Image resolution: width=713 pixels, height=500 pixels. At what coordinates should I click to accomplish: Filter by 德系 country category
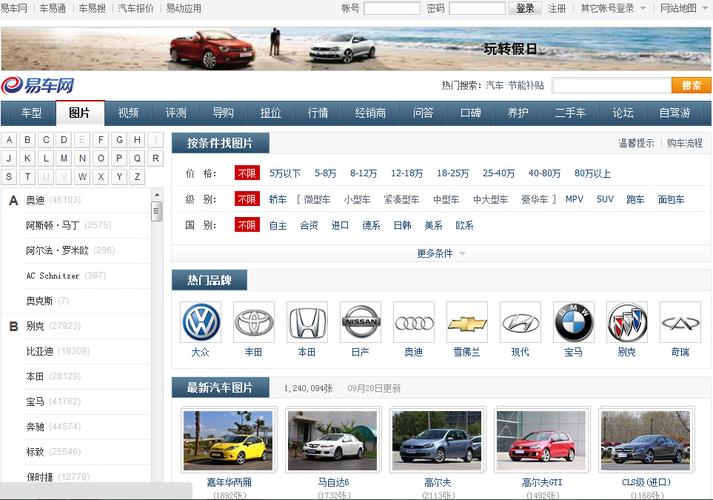[371, 225]
